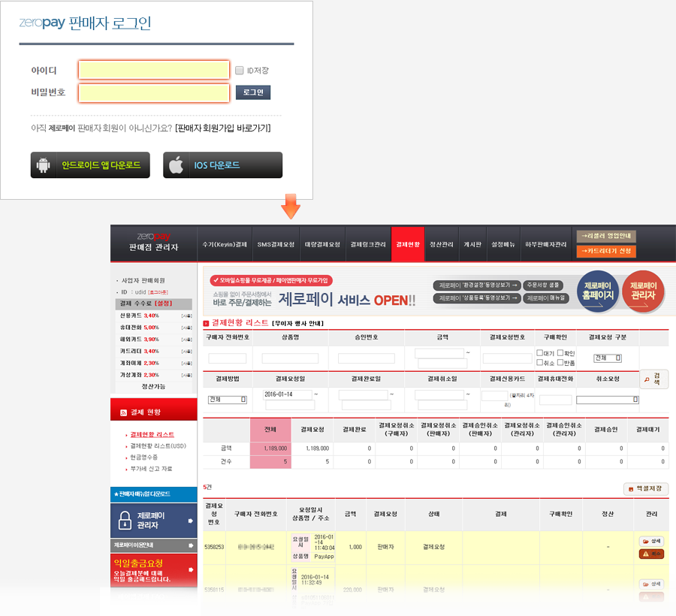This screenshot has width=676, height=616.
Task: Open the 하부판매자관리 menu
Action: click(546, 244)
